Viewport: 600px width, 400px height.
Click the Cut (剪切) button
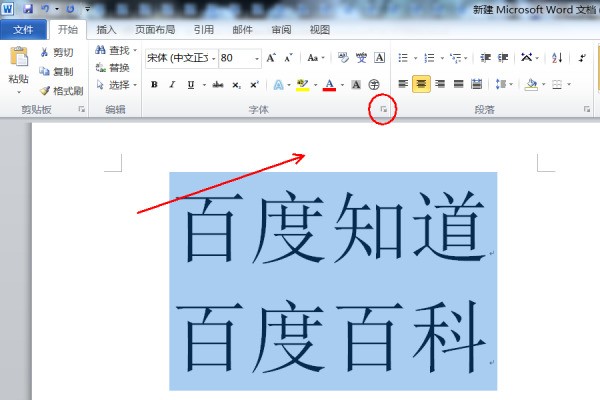pos(56,52)
